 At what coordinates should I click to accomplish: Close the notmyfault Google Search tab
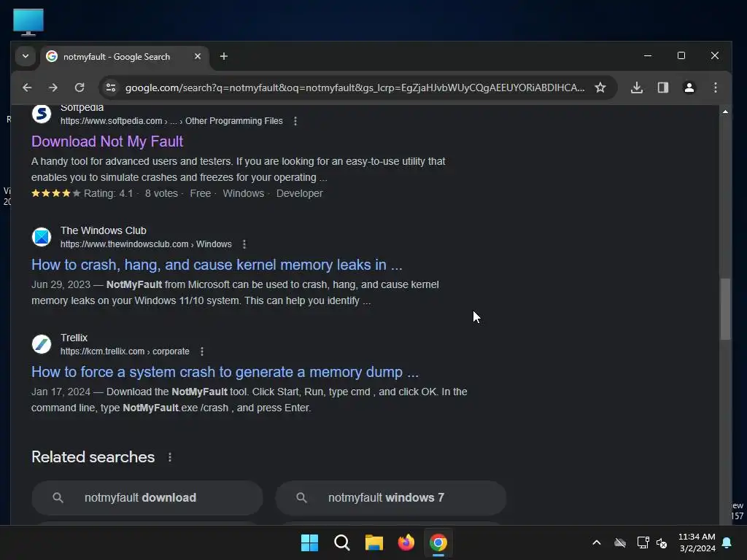197,56
